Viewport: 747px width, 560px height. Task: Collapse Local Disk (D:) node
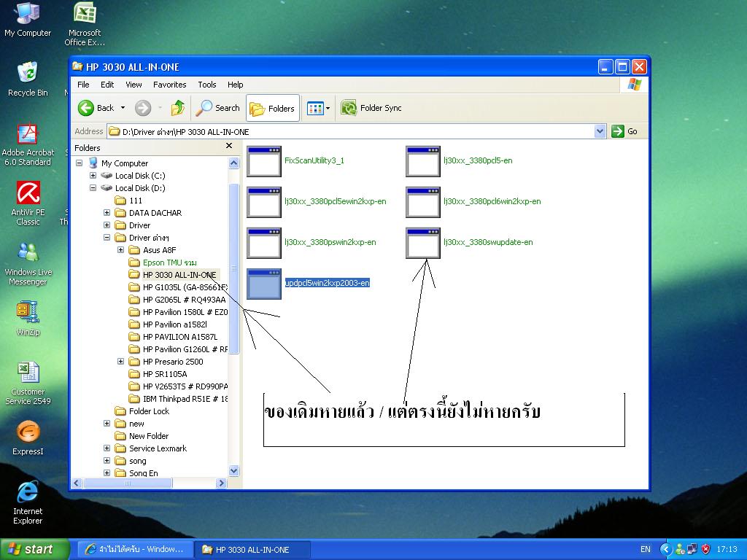[x=93, y=188]
